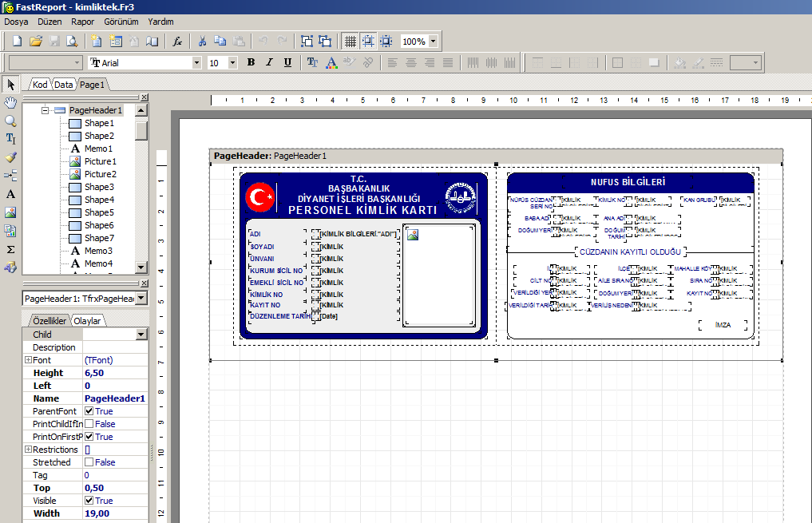The width and height of the screenshot is (812, 523).
Task: Edit the Height property value
Action: (x=115, y=373)
